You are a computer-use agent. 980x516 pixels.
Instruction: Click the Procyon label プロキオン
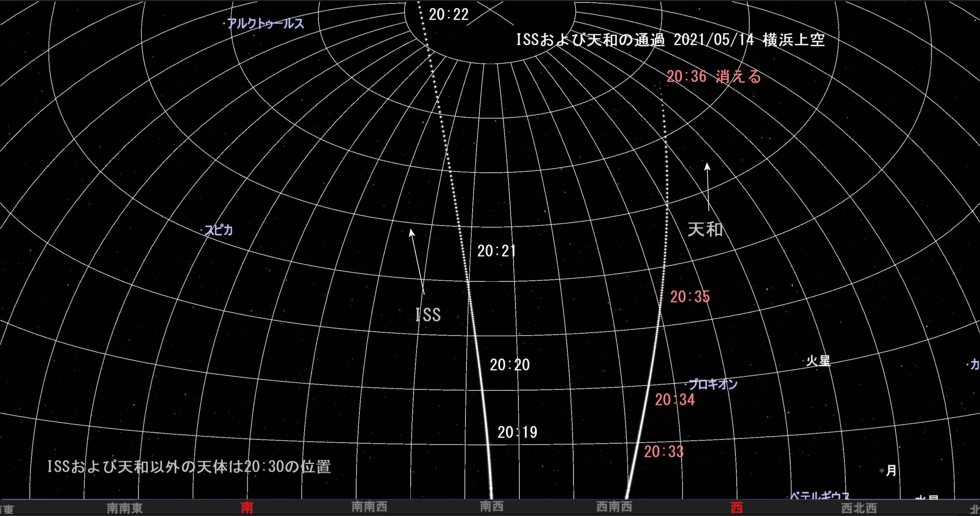point(713,384)
